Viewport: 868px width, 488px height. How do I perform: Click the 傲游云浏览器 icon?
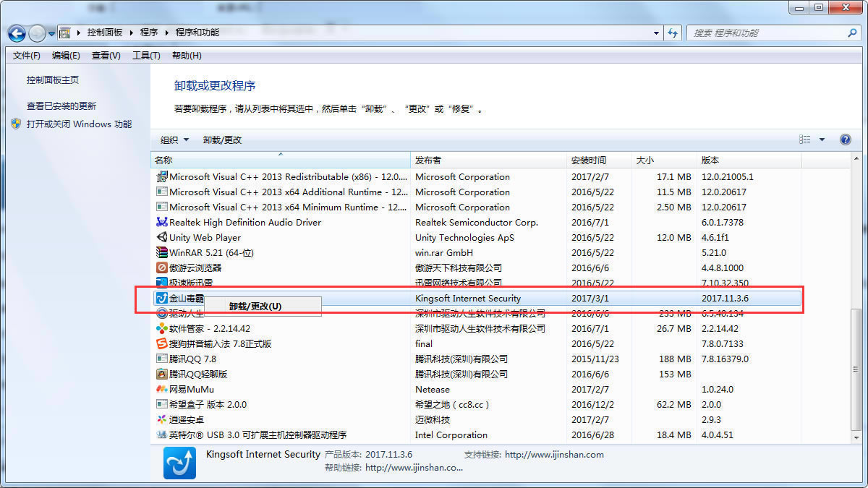pyautogui.click(x=162, y=268)
